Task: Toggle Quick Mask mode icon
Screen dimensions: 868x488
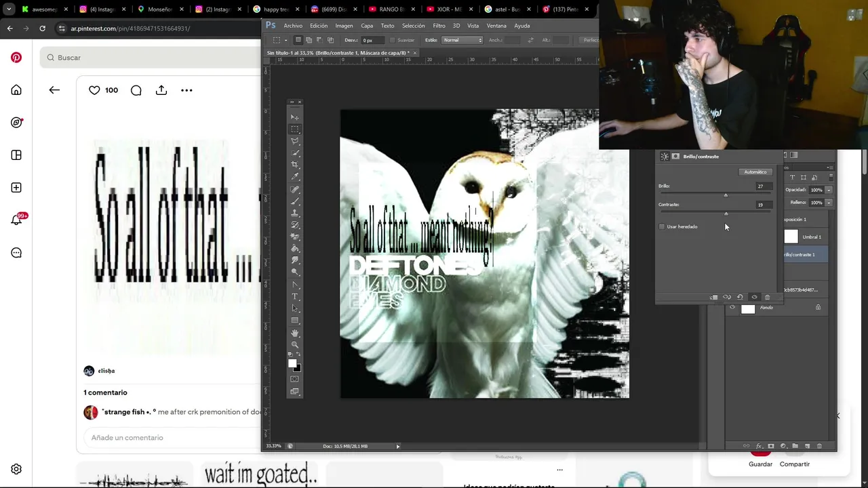Action: coord(294,379)
